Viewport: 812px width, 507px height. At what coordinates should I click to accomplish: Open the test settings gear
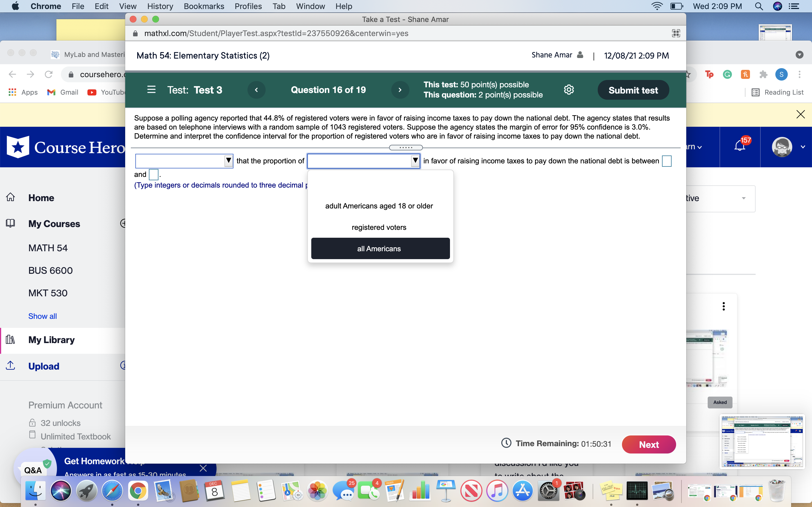pyautogui.click(x=569, y=90)
